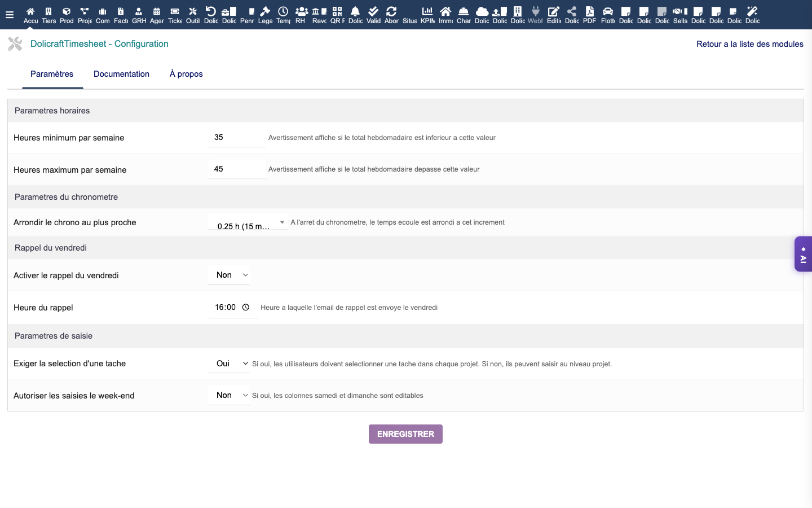Open the hamburger side menu
This screenshot has width=812, height=508.
click(x=10, y=15)
